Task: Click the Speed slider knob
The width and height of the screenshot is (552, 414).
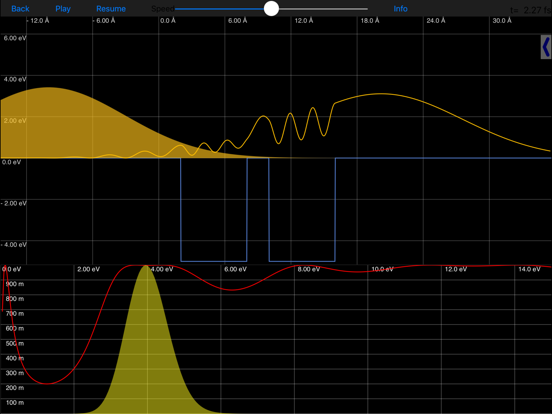Action: (271, 8)
